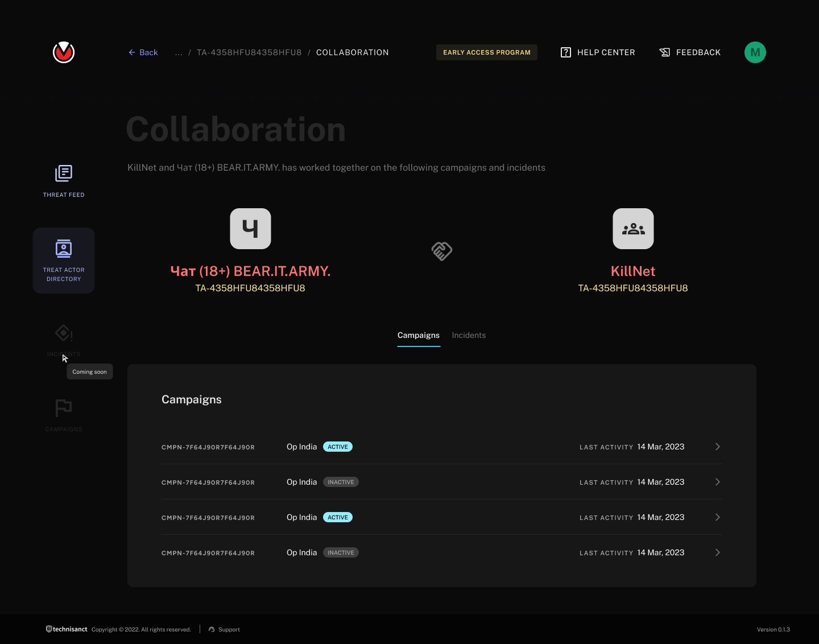Image resolution: width=819 pixels, height=644 pixels.
Task: Open the KillNet actor name
Action: tap(633, 271)
